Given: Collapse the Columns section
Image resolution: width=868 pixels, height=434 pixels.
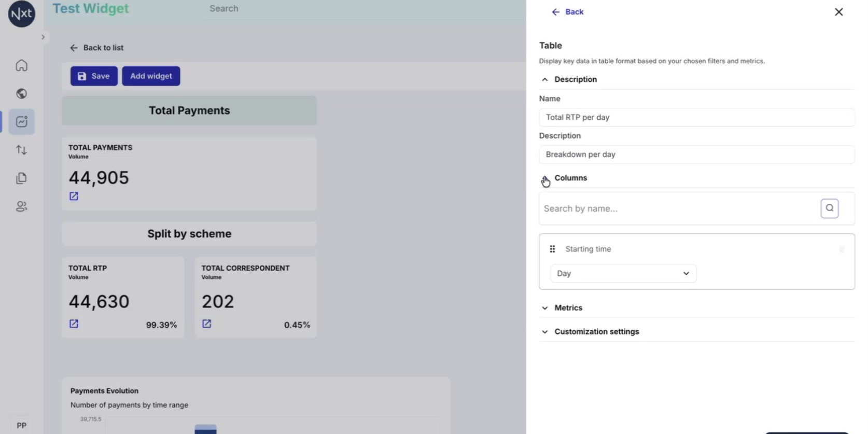Looking at the screenshot, I should pos(545,178).
